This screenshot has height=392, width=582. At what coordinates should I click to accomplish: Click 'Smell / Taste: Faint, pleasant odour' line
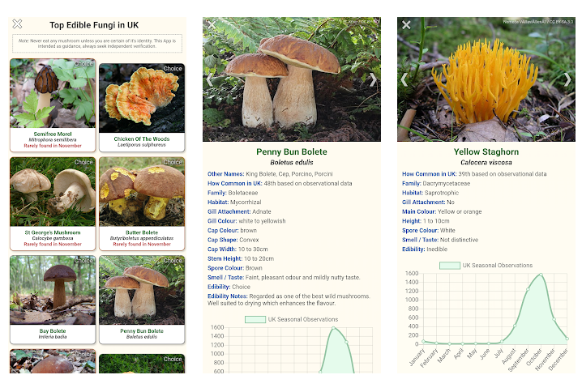pos(284,278)
